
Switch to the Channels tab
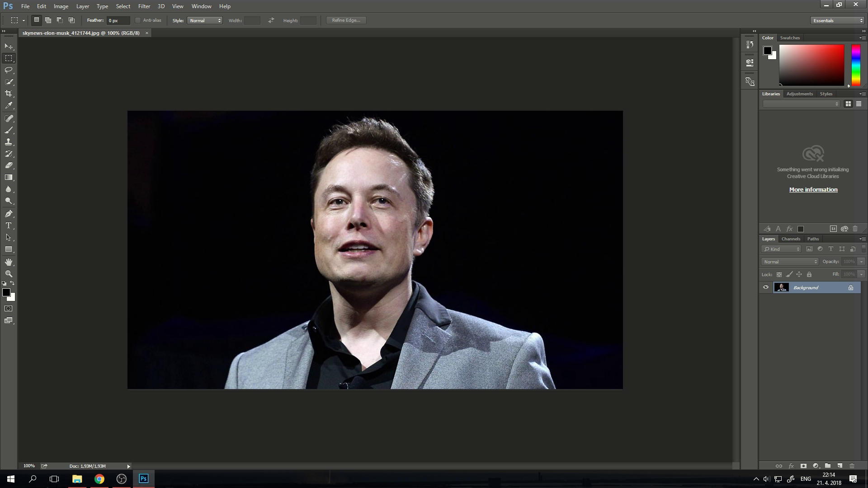pos(791,239)
